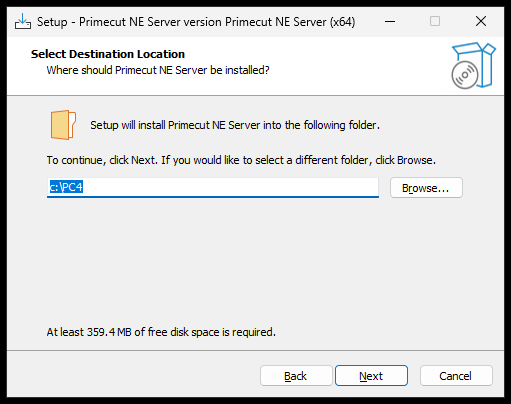The image size is (511, 404).
Task: Go to the previous step with Back
Action: pos(296,376)
